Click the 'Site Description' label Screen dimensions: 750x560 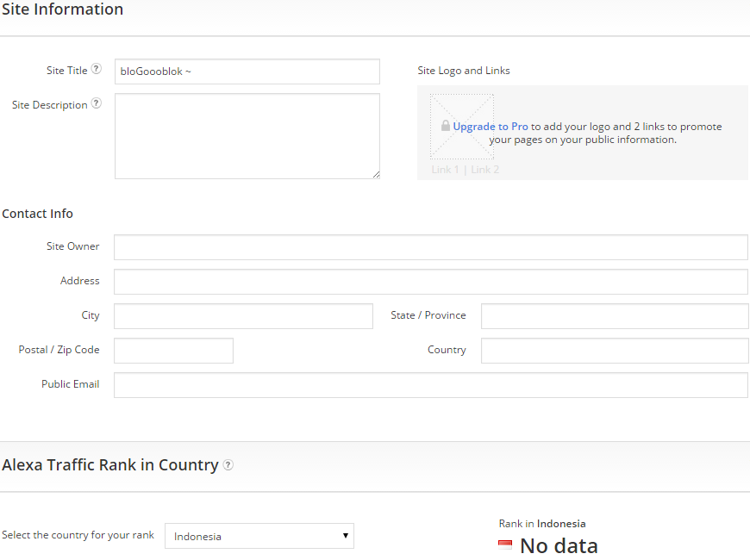[x=50, y=105]
